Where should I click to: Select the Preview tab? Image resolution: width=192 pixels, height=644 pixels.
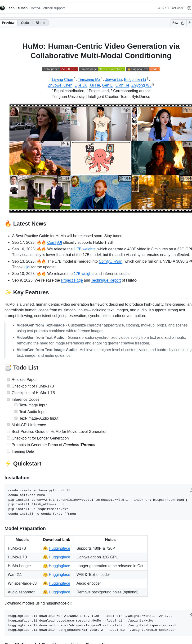click(8, 23)
